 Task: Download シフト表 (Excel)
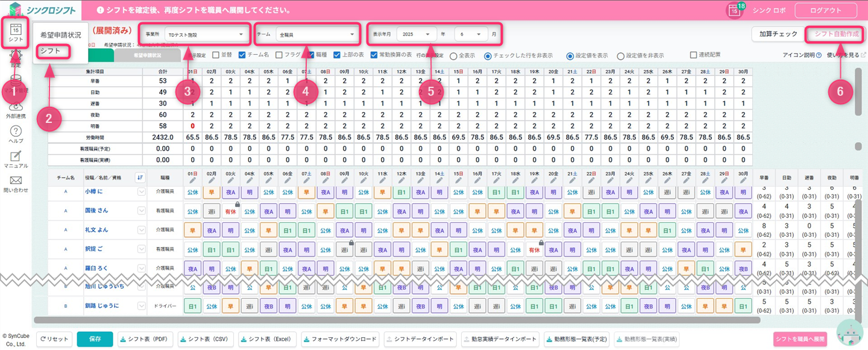267,339
